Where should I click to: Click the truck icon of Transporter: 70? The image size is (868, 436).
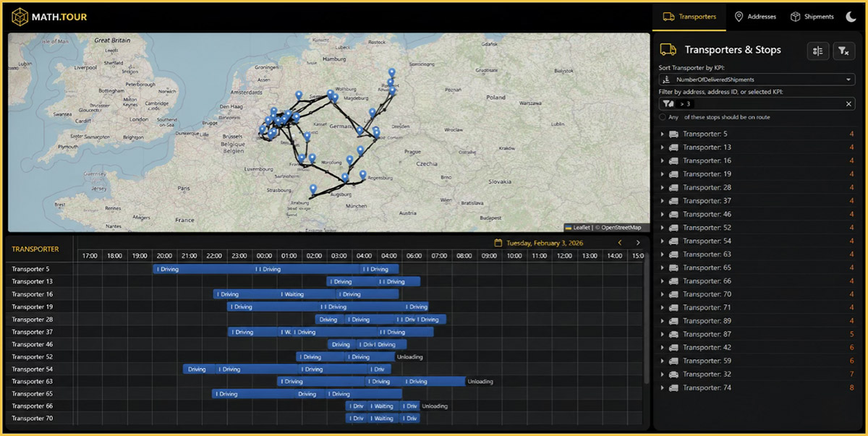tap(673, 294)
